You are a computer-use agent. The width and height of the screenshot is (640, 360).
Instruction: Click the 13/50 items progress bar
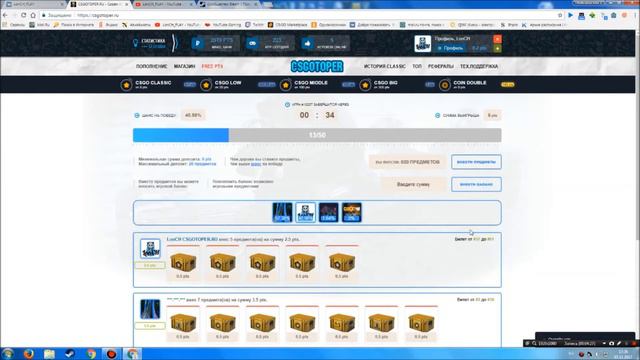317,135
